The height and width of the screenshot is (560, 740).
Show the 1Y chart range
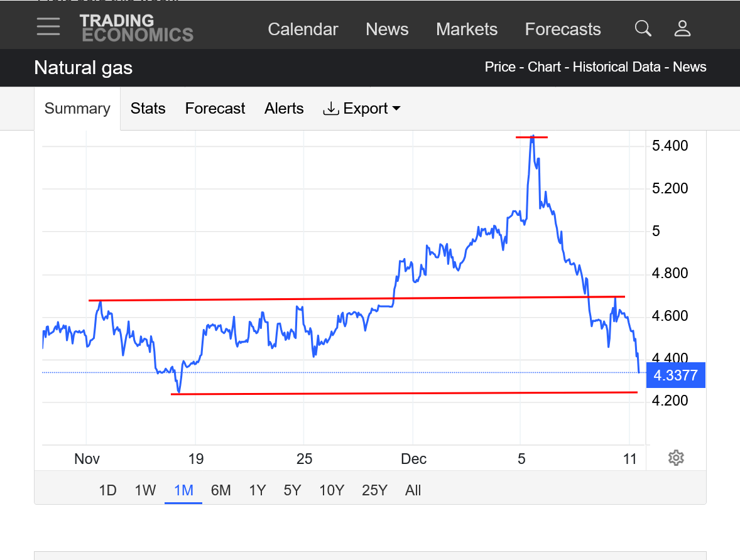pyautogui.click(x=257, y=490)
